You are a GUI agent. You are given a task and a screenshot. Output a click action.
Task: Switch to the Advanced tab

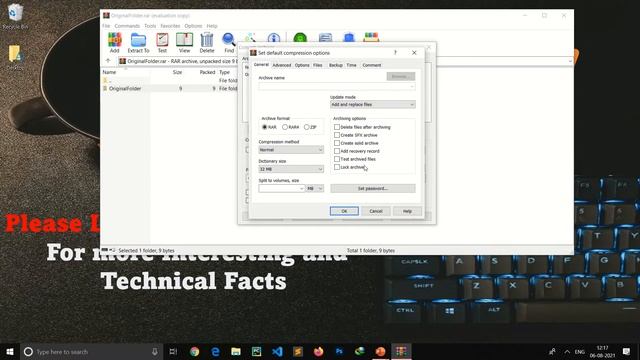coord(282,65)
